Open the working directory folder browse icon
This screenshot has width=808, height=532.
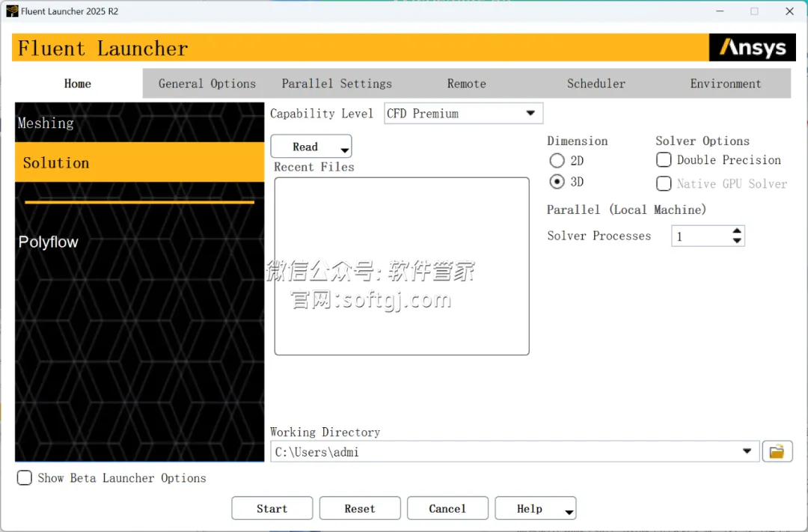[777, 452]
